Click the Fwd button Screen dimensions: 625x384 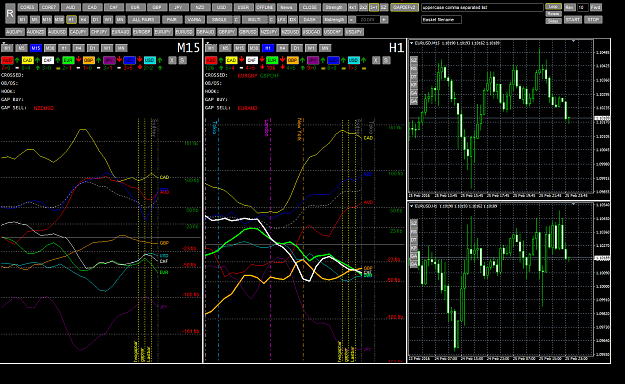(x=596, y=8)
